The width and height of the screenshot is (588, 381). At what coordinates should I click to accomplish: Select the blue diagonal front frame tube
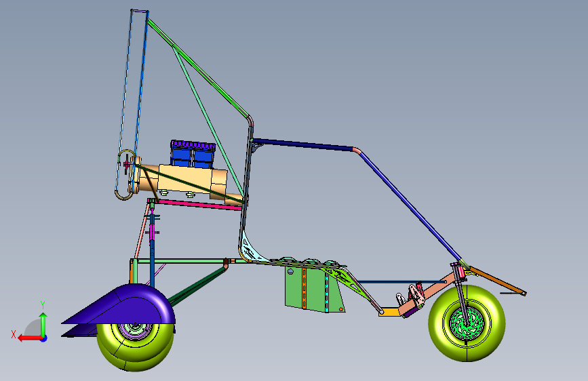point(410,205)
